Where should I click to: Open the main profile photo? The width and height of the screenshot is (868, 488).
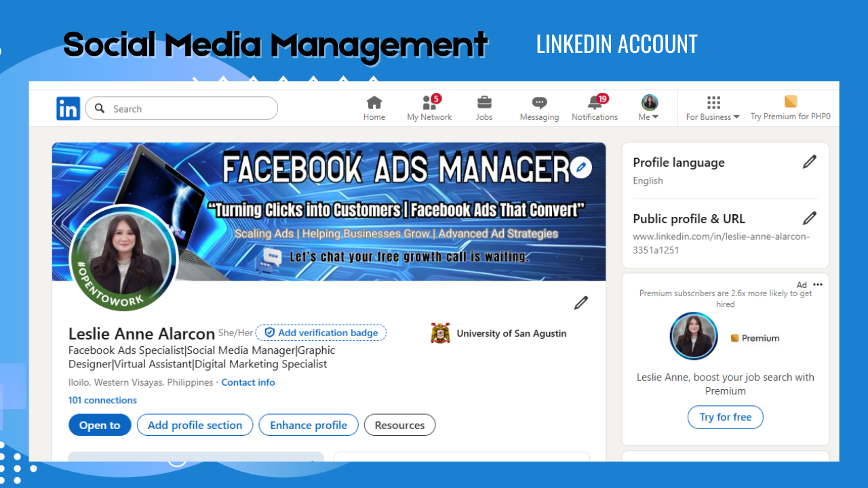coord(124,258)
